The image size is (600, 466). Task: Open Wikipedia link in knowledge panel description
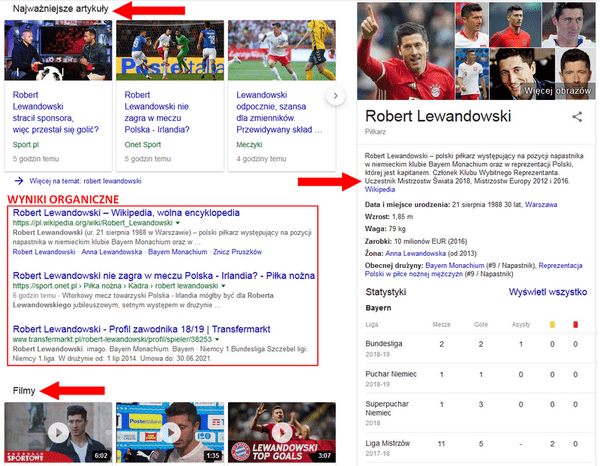(x=380, y=189)
